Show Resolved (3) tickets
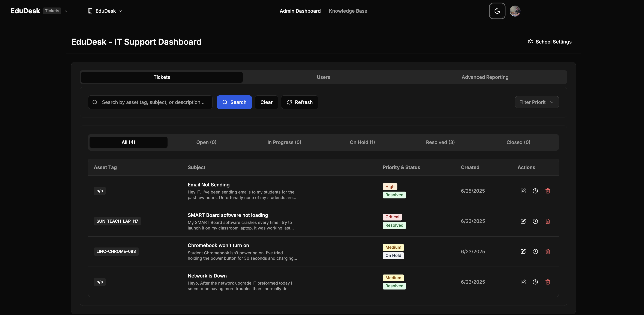Viewport: 644px width, 315px height. click(440, 142)
